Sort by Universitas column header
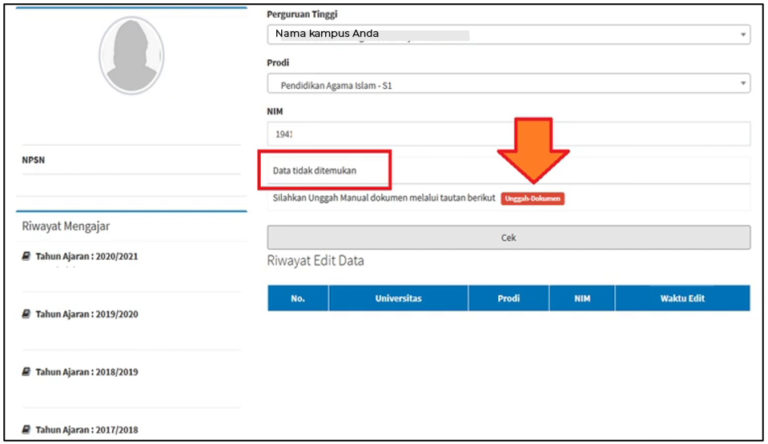This screenshot has width=768, height=444. (x=398, y=298)
